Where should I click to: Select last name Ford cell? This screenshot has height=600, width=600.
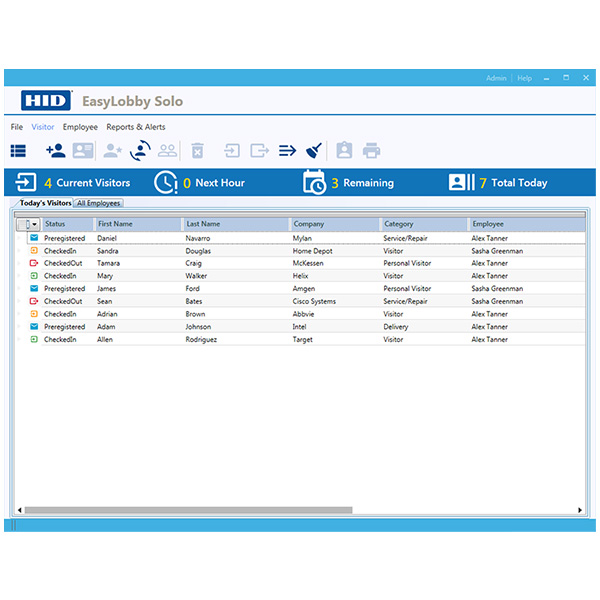192,289
